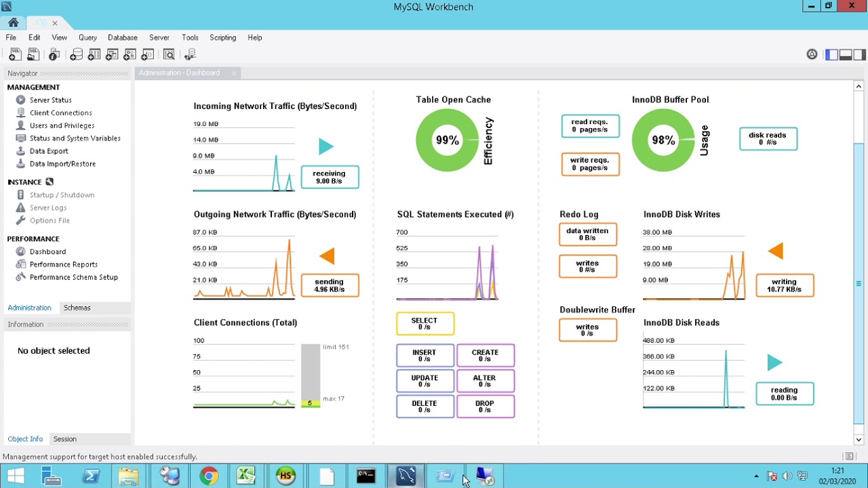868x488 pixels.
Task: Close the Administration - Dashboard tab
Action: click(x=234, y=73)
